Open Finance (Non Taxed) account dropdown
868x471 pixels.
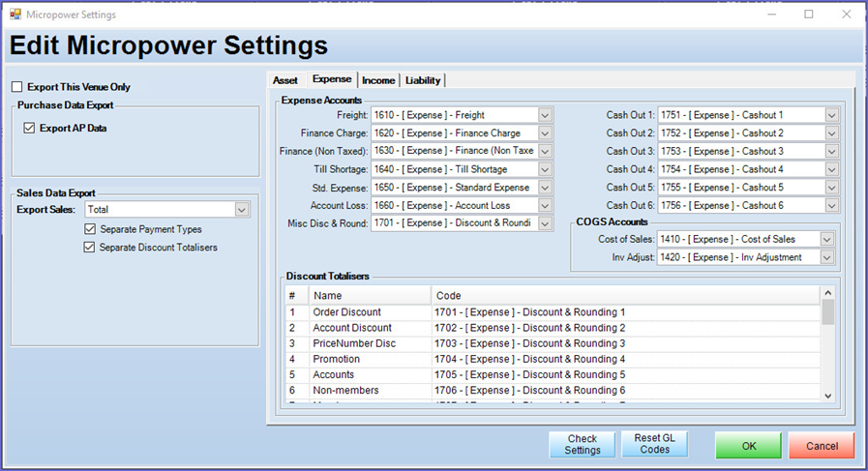tap(545, 151)
